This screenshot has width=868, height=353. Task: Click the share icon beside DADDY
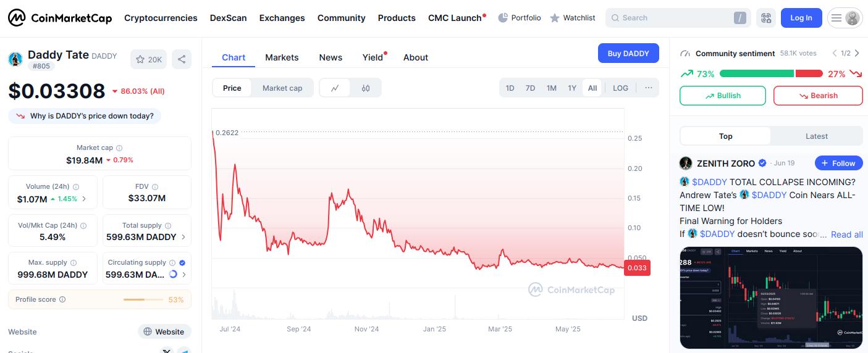(182, 59)
